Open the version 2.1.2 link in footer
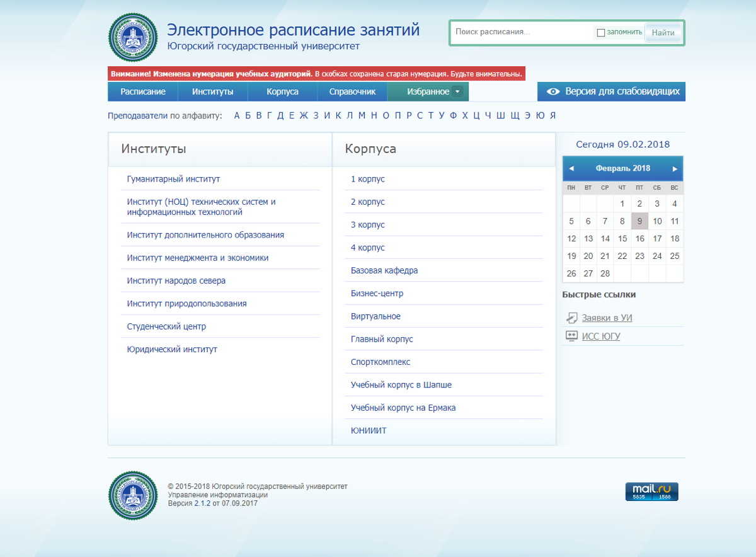756x557 pixels. coord(202,503)
